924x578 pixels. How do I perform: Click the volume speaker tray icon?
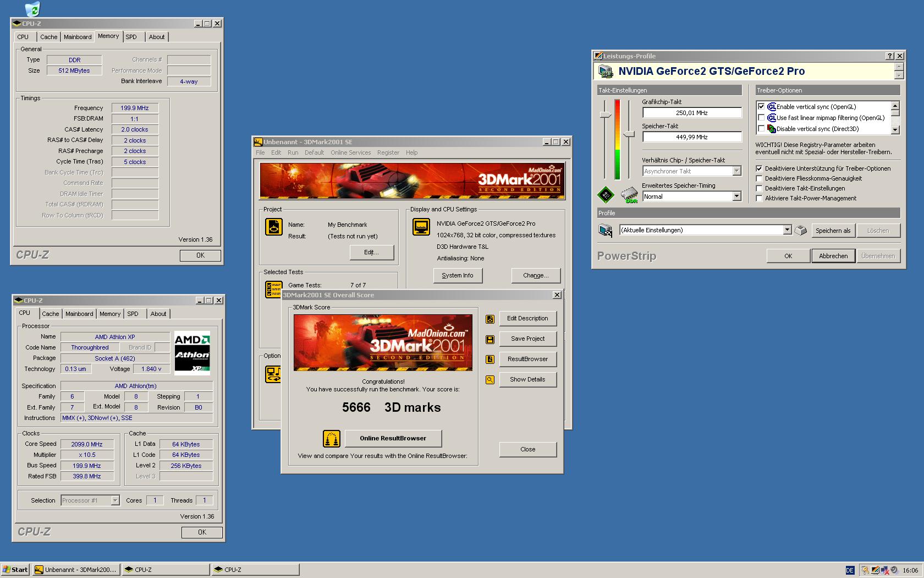coord(894,570)
